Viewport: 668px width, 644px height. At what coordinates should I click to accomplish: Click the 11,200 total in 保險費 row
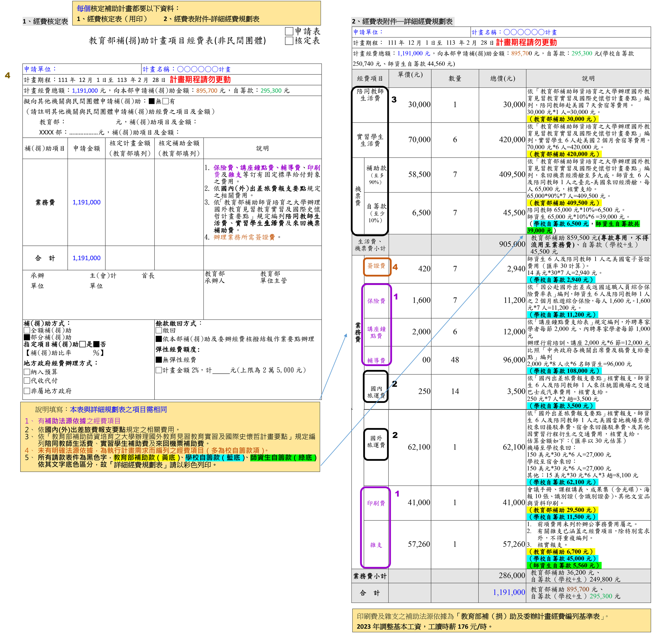[514, 300]
